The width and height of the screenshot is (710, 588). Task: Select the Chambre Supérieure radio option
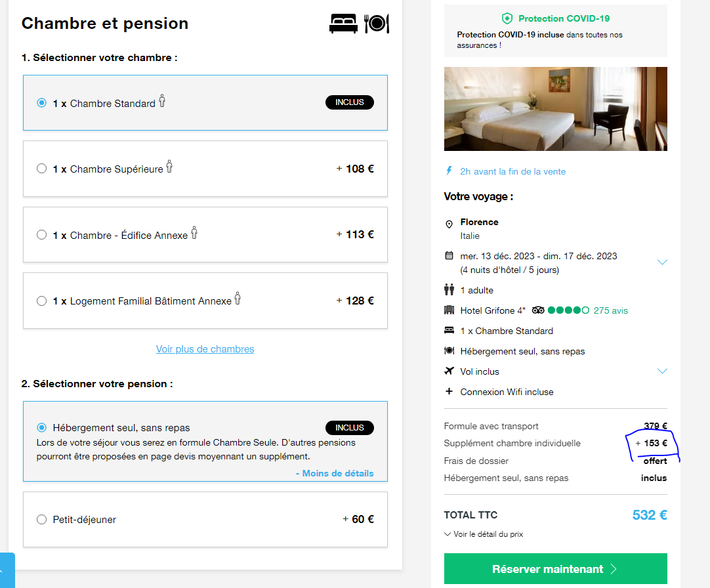point(41,169)
